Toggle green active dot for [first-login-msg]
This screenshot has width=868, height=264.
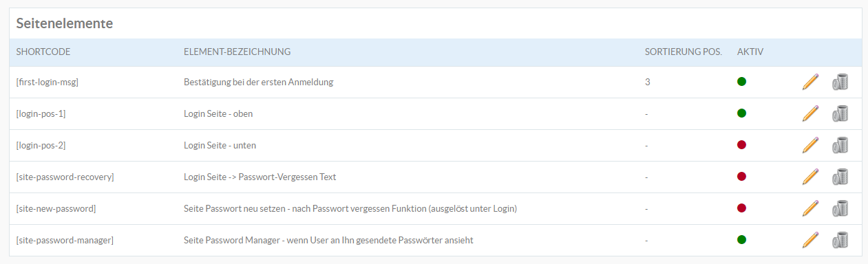click(x=741, y=82)
